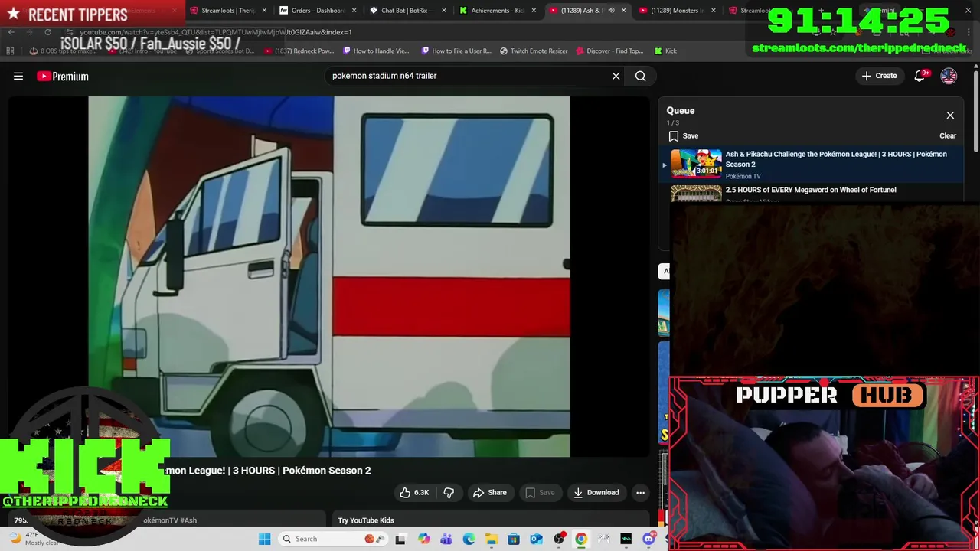
Task: Open Kick bookmark
Action: [665, 51]
